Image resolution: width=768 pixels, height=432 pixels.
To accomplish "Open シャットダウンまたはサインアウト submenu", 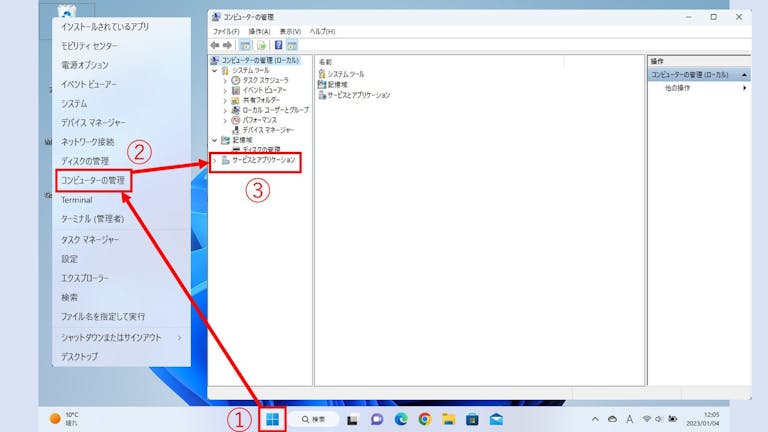I will point(121,337).
